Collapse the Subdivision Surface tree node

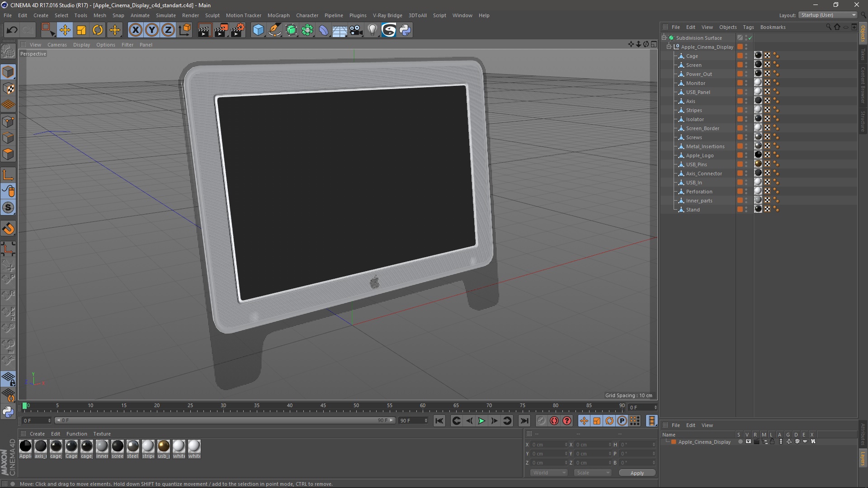[664, 38]
